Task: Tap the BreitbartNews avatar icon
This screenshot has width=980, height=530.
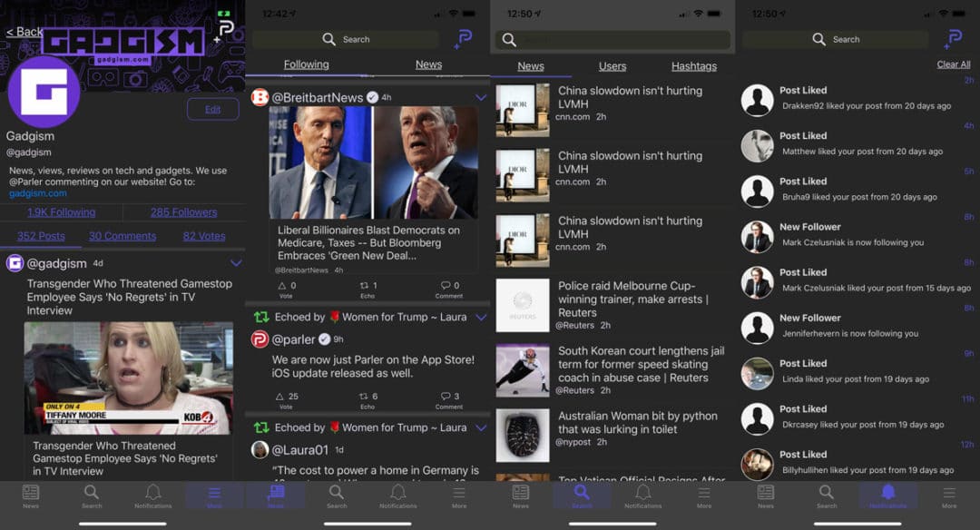Action: (x=260, y=97)
